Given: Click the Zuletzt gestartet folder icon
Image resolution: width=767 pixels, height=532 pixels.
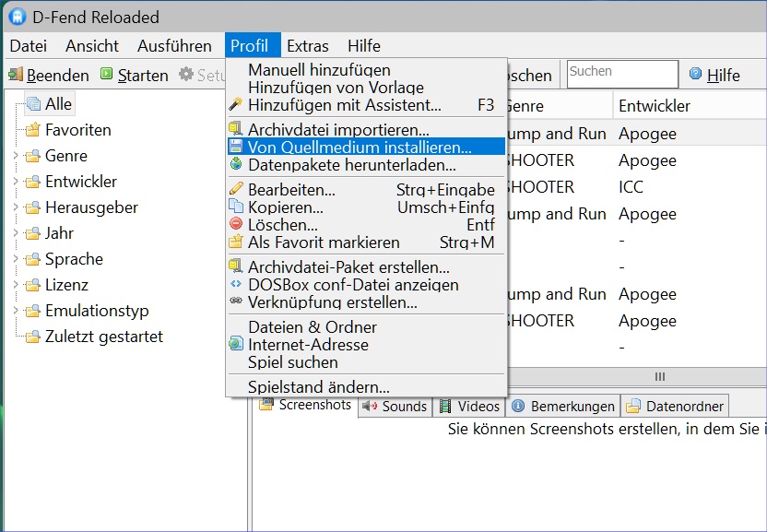Looking at the screenshot, I should click(33, 337).
